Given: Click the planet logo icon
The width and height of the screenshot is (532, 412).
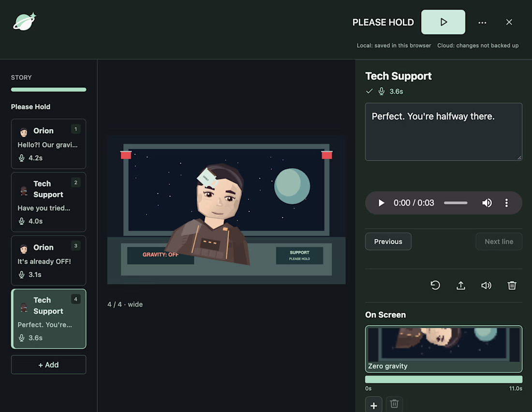Looking at the screenshot, I should pyautogui.click(x=25, y=22).
